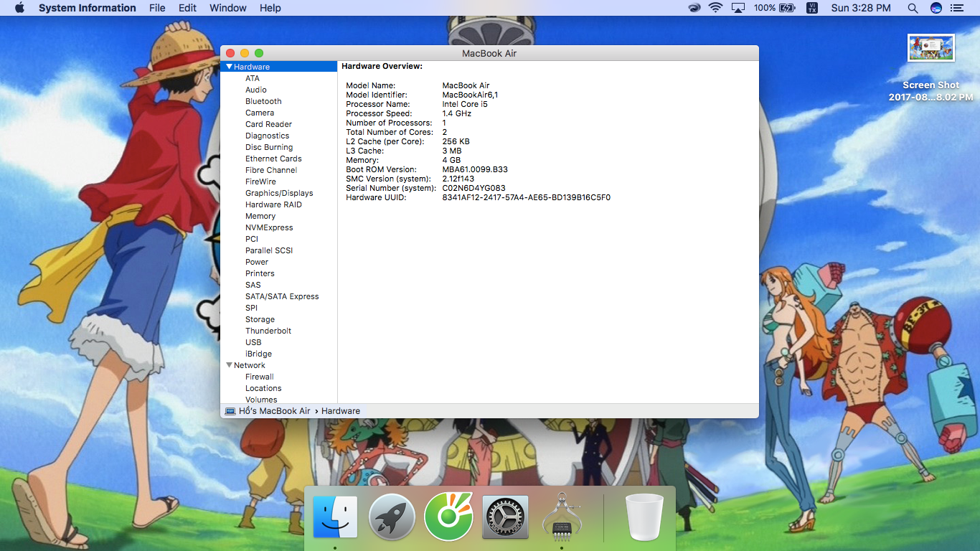
Task: Collapse the Hardware section triangle
Action: tap(229, 67)
